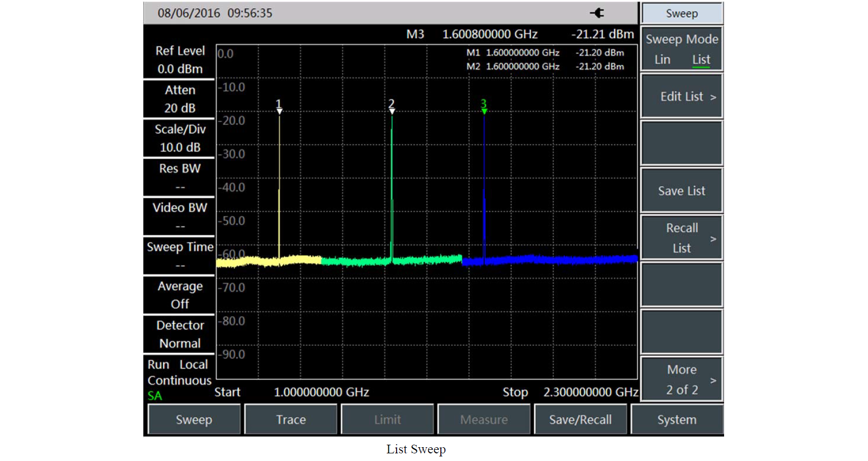Open the Trace bottom menu
The width and height of the screenshot is (868, 461).
pos(291,420)
